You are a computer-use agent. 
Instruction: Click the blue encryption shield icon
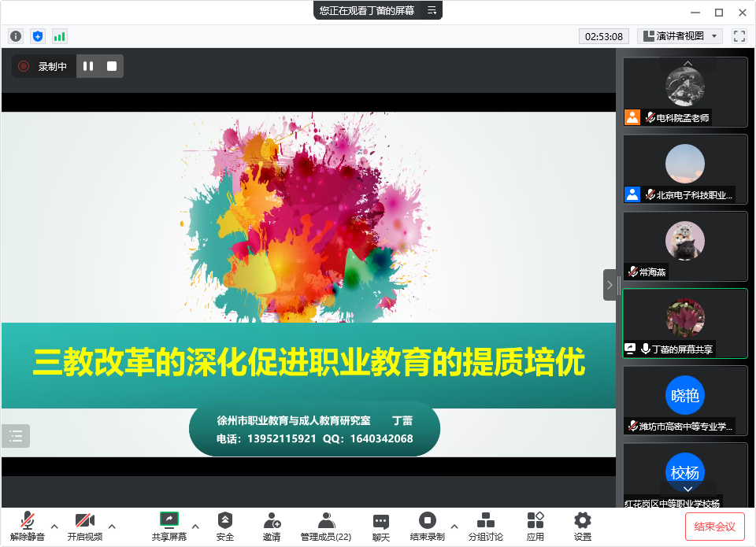[38, 36]
